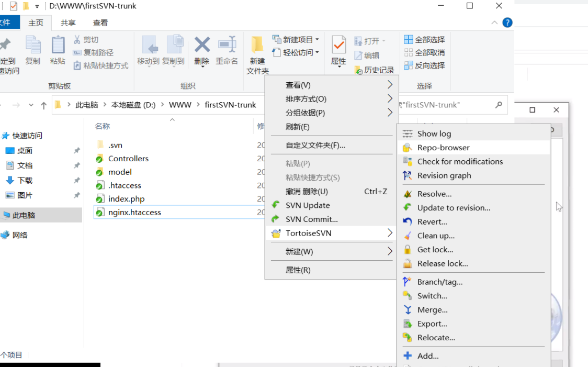Choose 刷新(E) refresh in context menu
This screenshot has width=588, height=367.
(331, 127)
